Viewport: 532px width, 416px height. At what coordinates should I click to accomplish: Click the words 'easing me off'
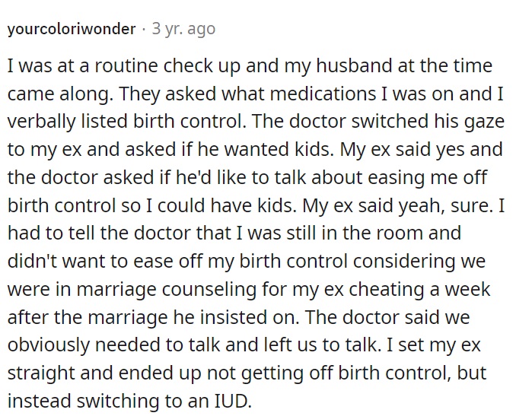[427, 178]
